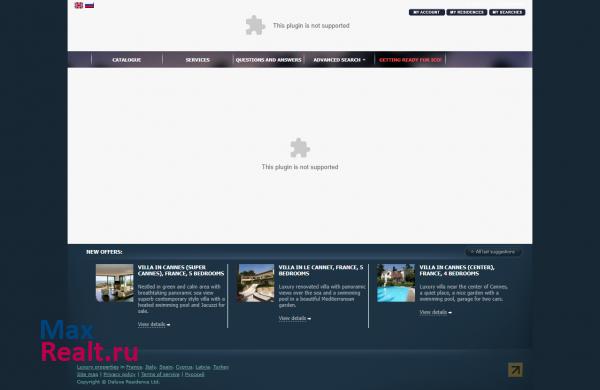Open My Account
The height and width of the screenshot is (390, 600).
click(x=427, y=12)
